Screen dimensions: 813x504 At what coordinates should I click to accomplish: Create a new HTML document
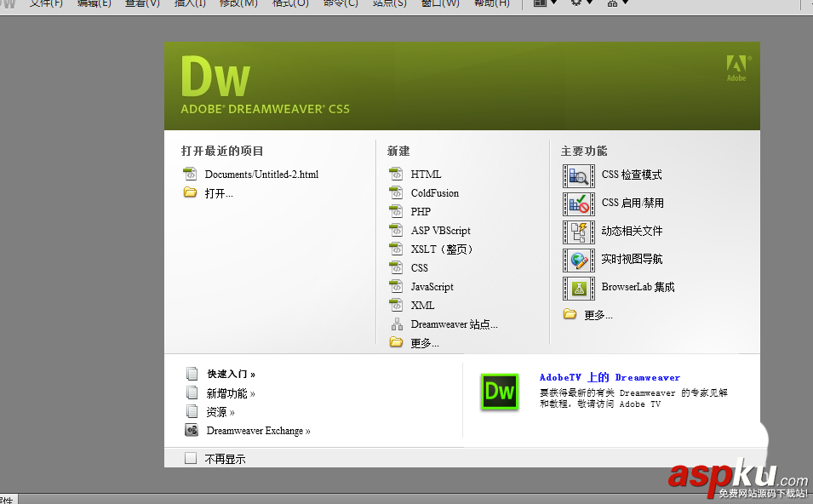[426, 175]
